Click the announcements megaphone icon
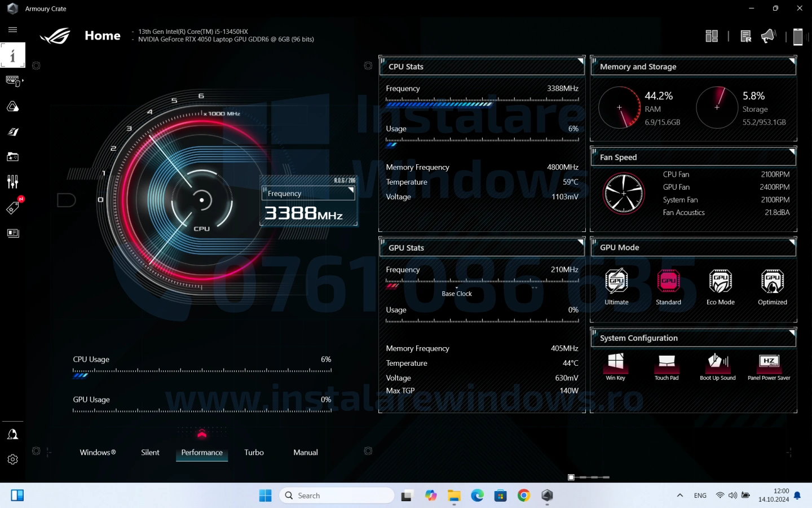The image size is (812, 508). (x=768, y=37)
